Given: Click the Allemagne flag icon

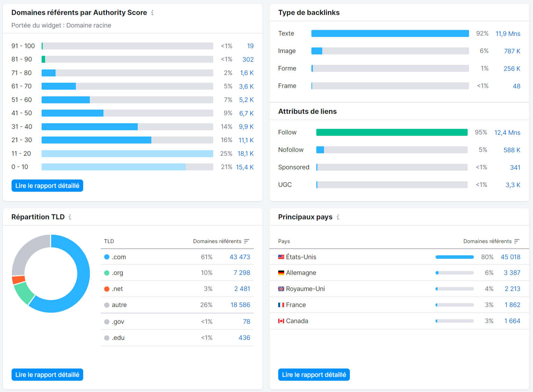Looking at the screenshot, I should pyautogui.click(x=281, y=273).
